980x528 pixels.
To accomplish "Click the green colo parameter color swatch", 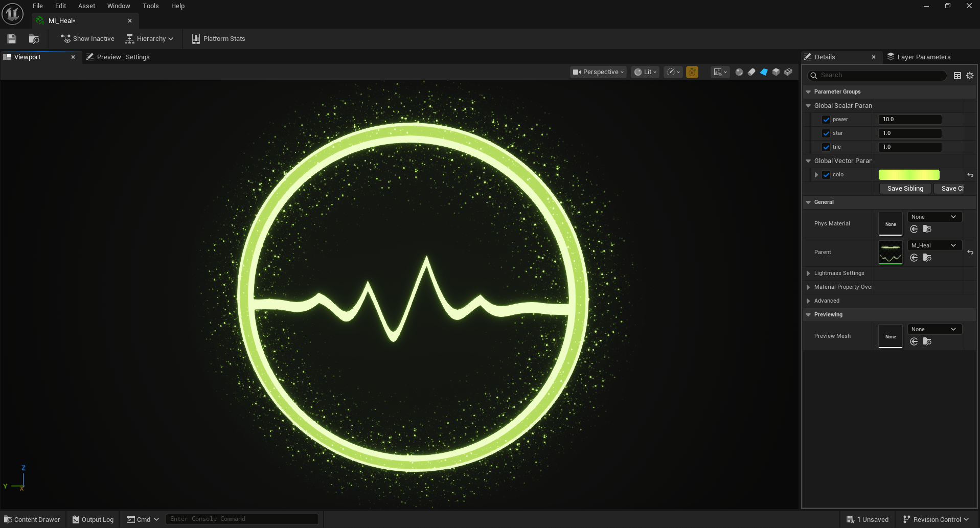I will click(x=908, y=175).
